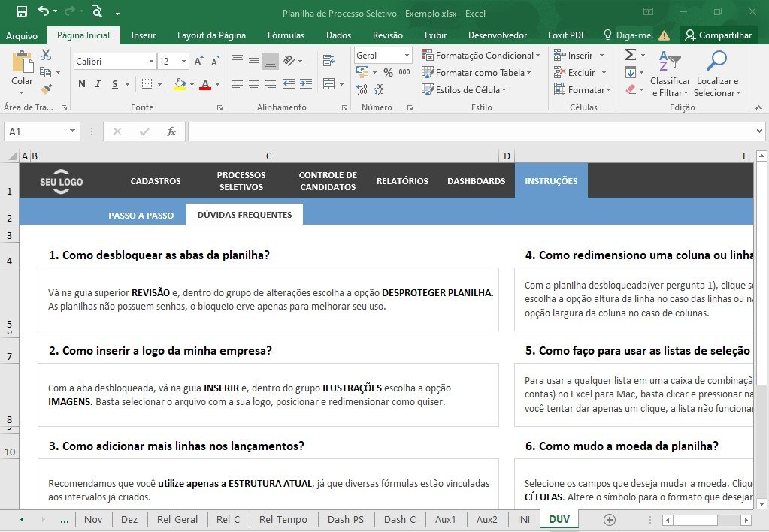The height and width of the screenshot is (532, 769).
Task: Toggle underline formatting (S)
Action: click(x=114, y=84)
